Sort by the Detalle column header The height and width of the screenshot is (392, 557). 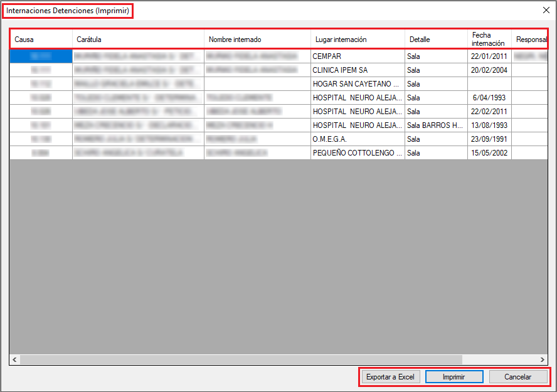[x=436, y=40]
